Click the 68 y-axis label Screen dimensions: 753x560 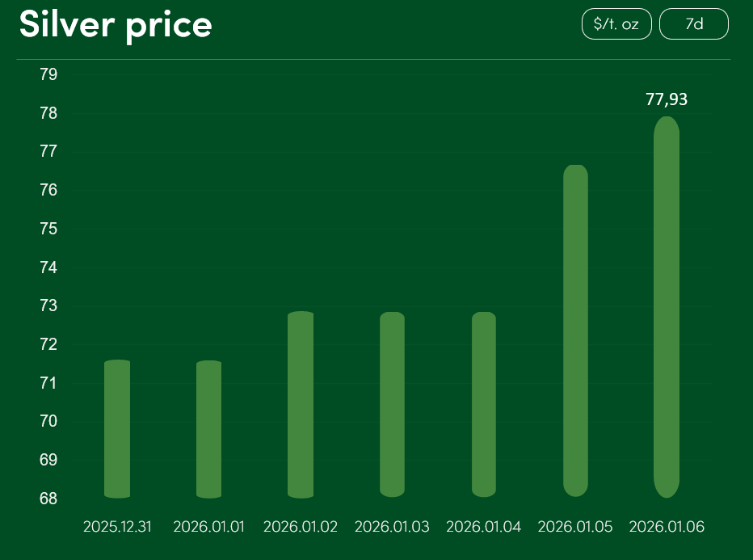(x=48, y=499)
